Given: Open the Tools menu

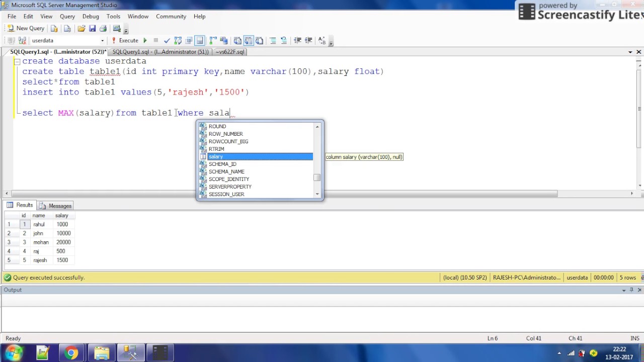Looking at the screenshot, I should tap(113, 16).
